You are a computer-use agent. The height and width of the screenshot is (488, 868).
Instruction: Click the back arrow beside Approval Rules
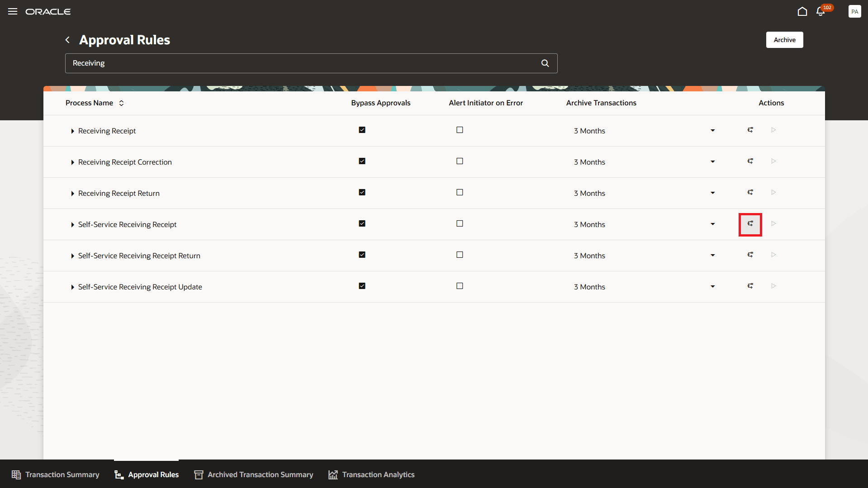(x=67, y=40)
